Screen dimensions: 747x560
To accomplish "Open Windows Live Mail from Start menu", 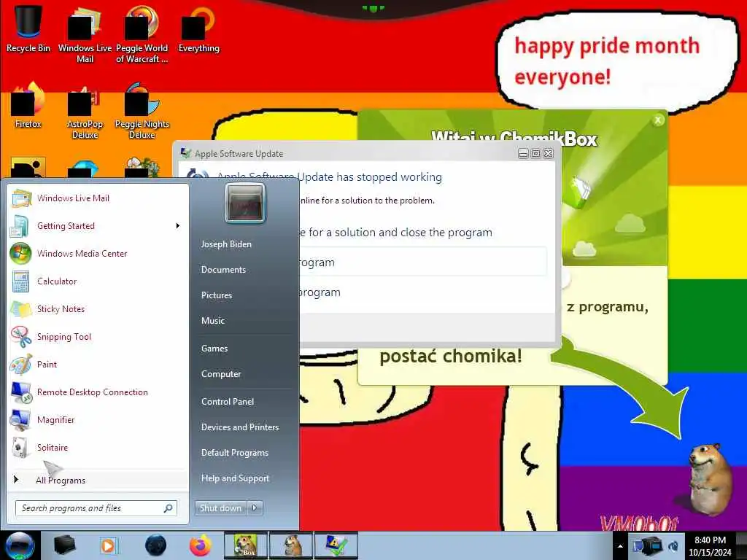I will pyautogui.click(x=98, y=198).
